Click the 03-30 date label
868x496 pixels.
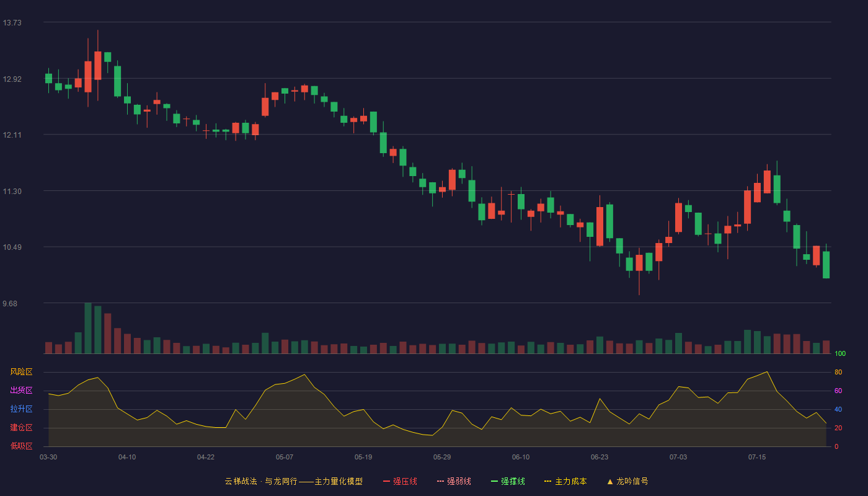(x=48, y=457)
